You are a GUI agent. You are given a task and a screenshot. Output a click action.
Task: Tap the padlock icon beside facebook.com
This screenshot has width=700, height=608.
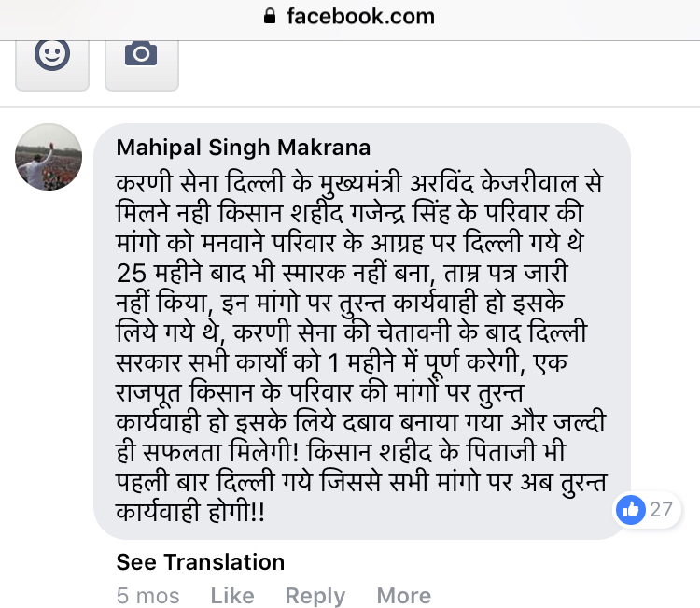(271, 17)
